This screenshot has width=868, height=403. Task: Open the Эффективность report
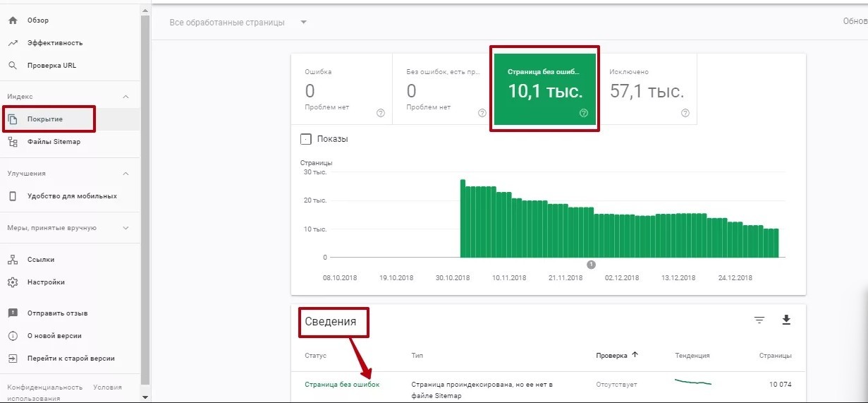[55, 43]
